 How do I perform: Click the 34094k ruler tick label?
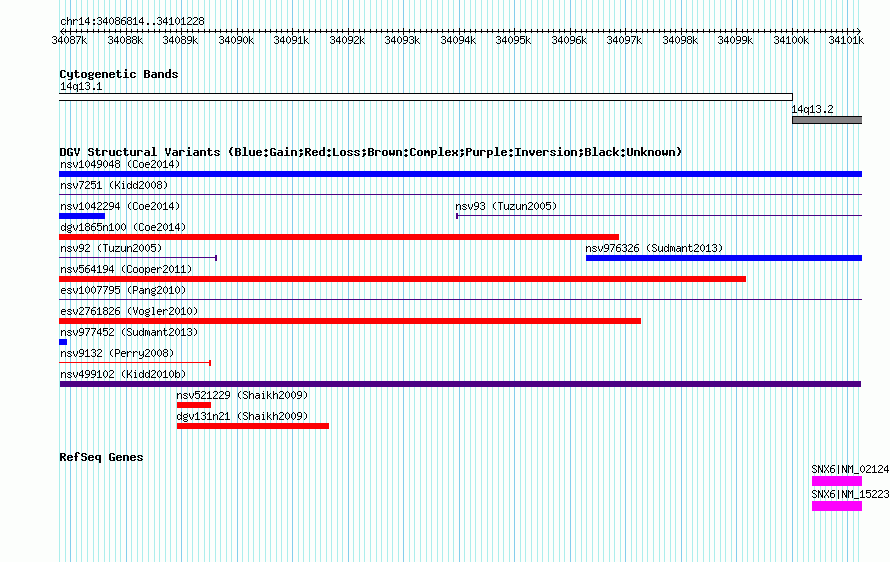pyautogui.click(x=458, y=40)
